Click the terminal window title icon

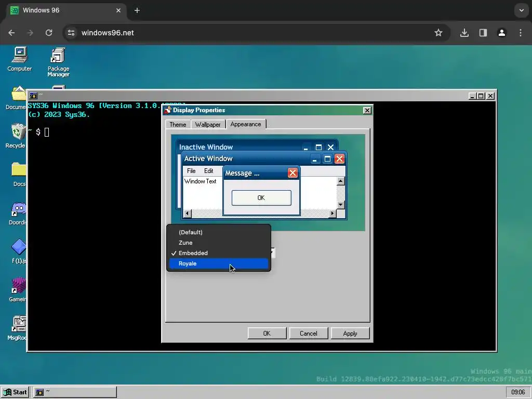[x=33, y=96]
